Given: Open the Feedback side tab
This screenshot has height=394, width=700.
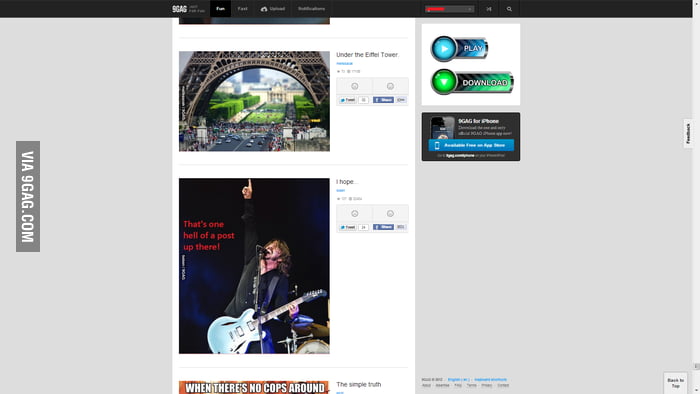Looking at the screenshot, I should coord(688,133).
